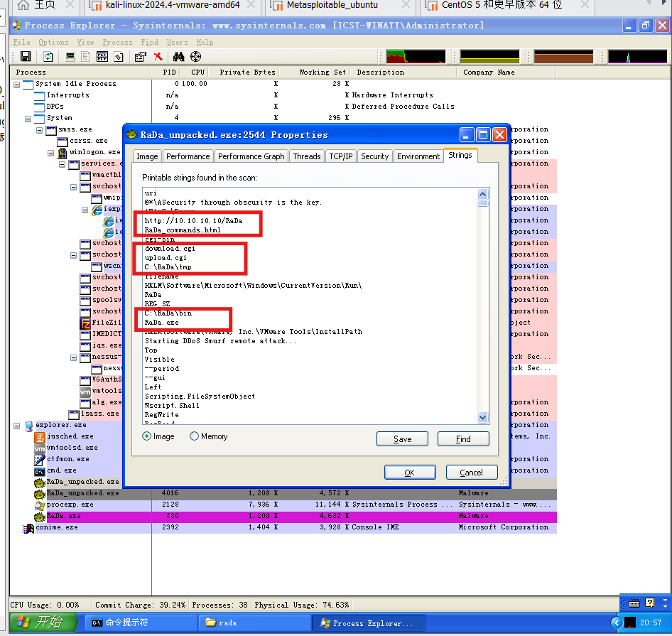Click the red X Kill Process icon
Screen dimensions: 672x636
(x=158, y=57)
